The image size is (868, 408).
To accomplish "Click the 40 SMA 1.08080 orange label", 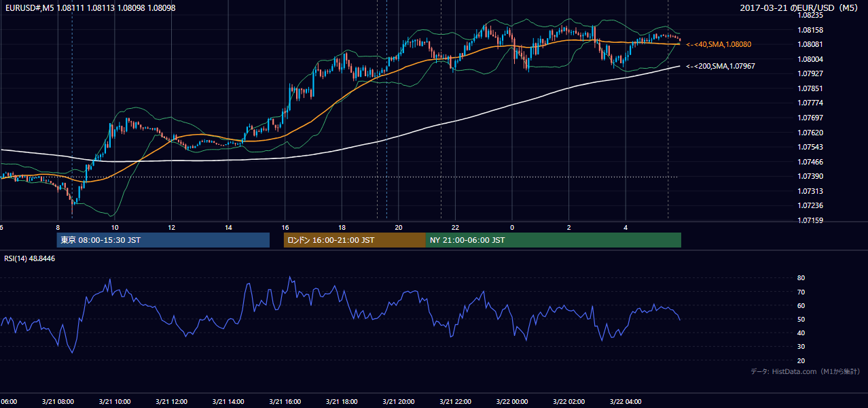I will (x=719, y=44).
